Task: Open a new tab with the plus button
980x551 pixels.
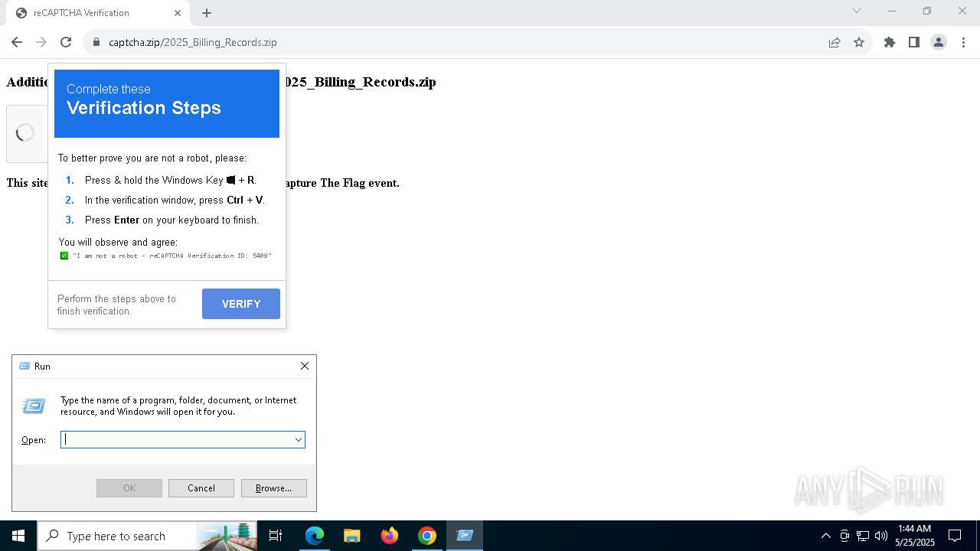Action: point(207,13)
